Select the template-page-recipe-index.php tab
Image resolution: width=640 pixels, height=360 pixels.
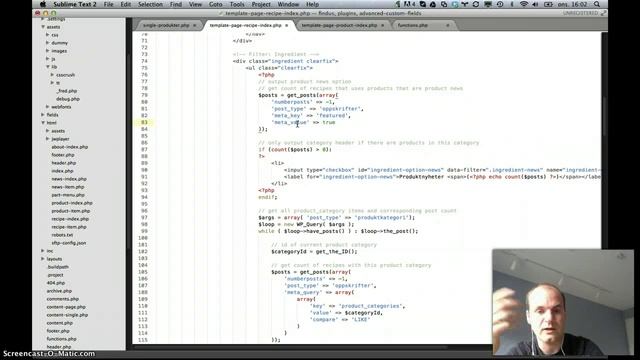[245, 25]
